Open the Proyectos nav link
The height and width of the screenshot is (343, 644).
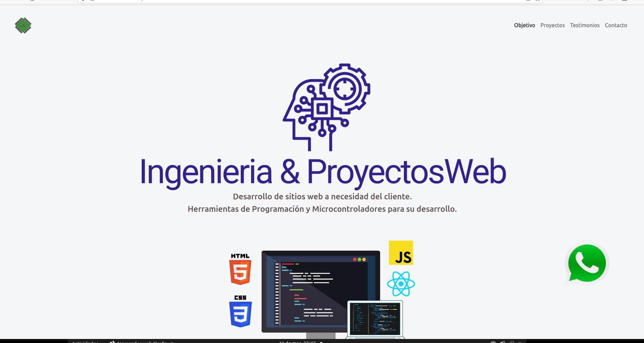552,25
